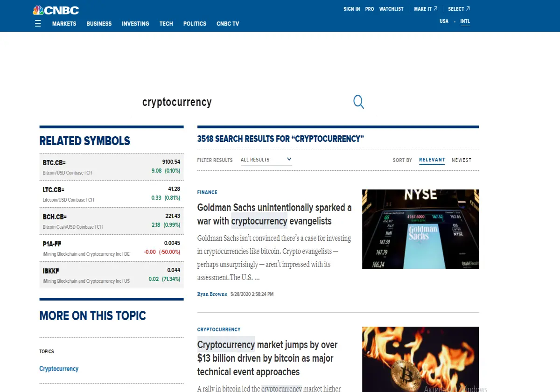
Task: Click the magnifying glass search icon
Action: (x=358, y=102)
